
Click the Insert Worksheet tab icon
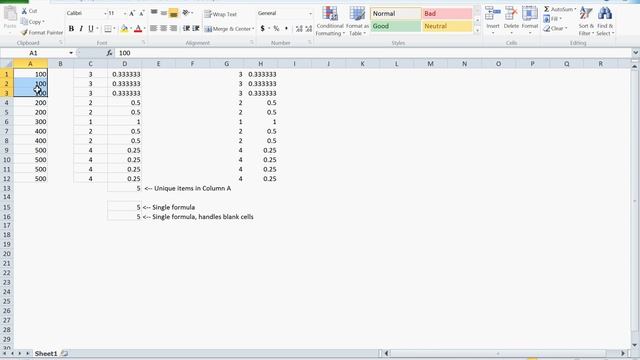coord(64,353)
